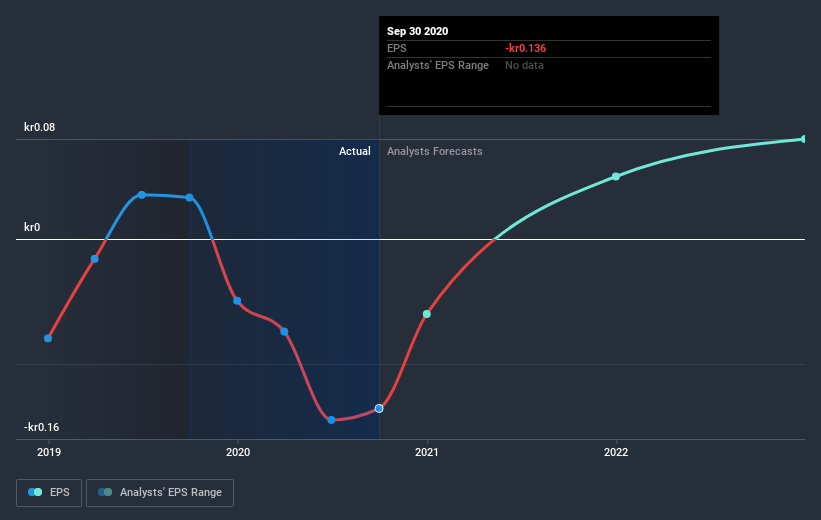The width and height of the screenshot is (821, 520).
Task: Click the Actual section label
Action: [354, 151]
